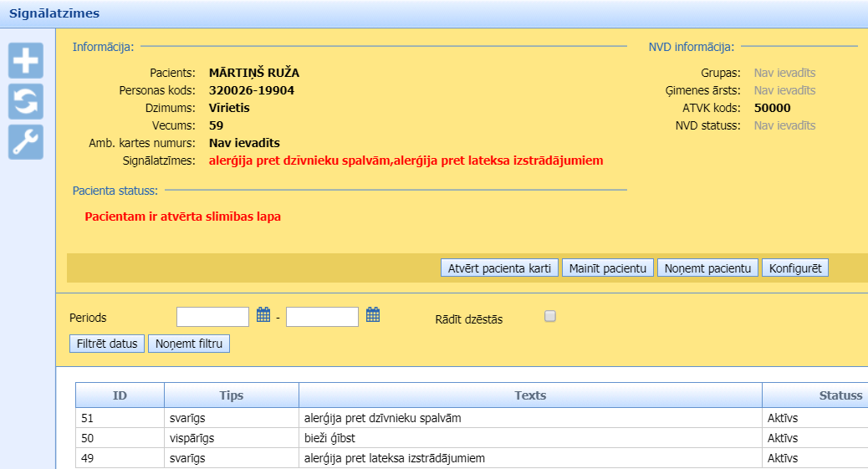Click the plus icon to add a new entry

[x=26, y=60]
